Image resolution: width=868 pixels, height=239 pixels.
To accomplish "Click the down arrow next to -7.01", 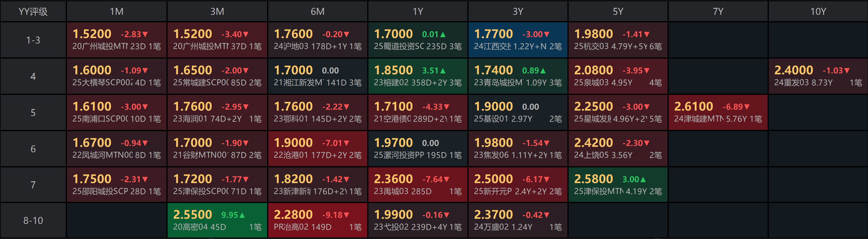I will tap(346, 144).
